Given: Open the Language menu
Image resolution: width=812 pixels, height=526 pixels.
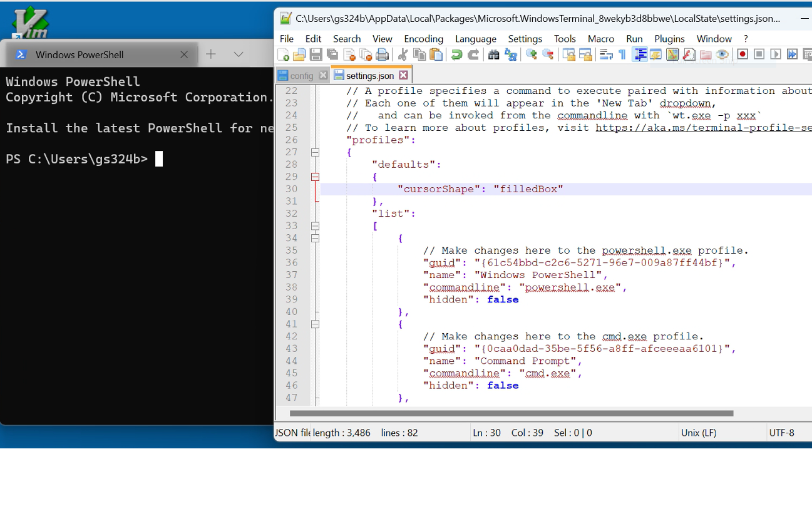Looking at the screenshot, I should coord(476,39).
